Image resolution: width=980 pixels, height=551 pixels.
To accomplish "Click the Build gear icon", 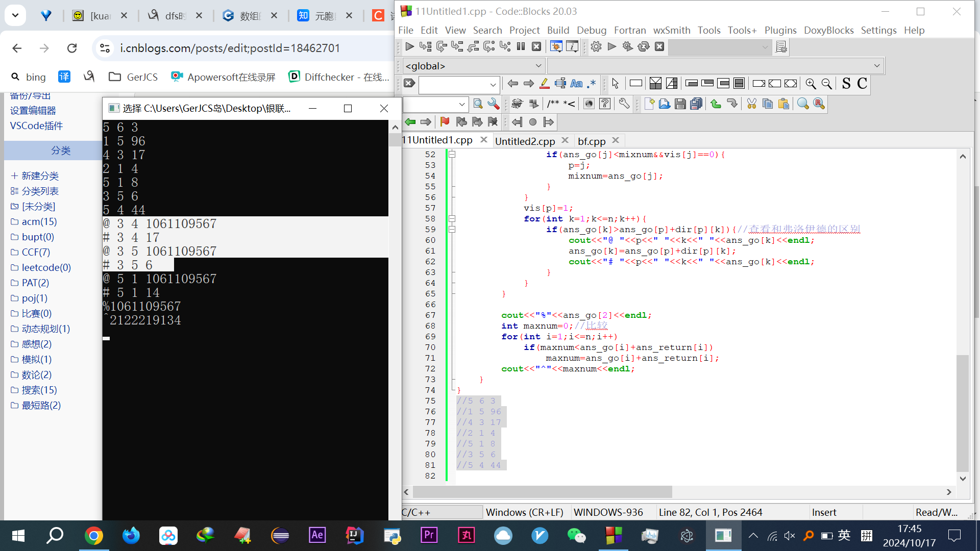I will pyautogui.click(x=596, y=47).
